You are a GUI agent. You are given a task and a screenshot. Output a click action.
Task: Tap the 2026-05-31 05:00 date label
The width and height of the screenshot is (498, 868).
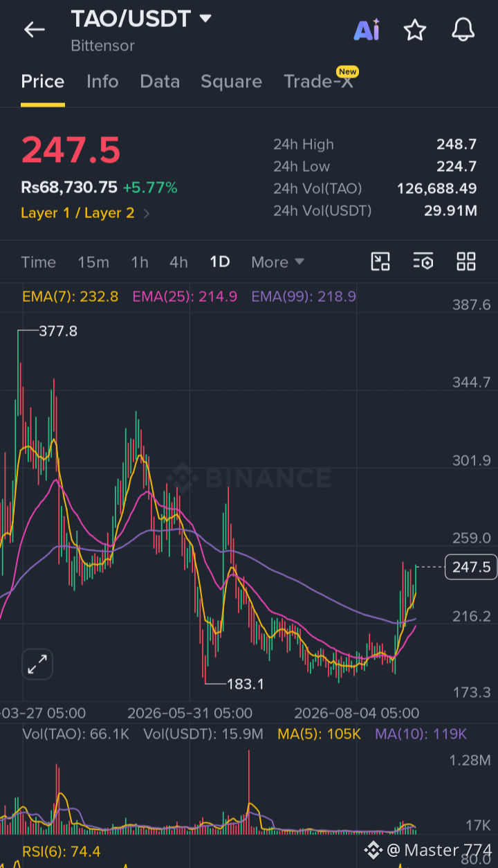pyautogui.click(x=190, y=713)
